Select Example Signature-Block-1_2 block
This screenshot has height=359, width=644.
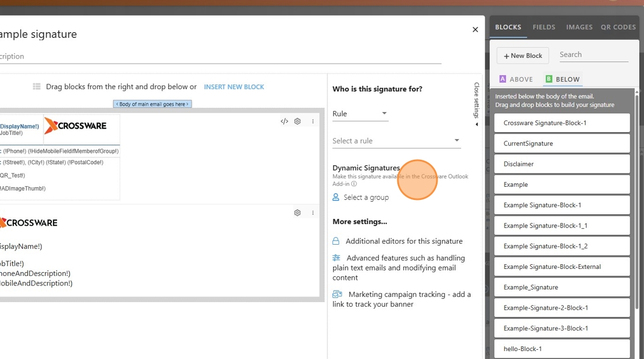click(562, 246)
